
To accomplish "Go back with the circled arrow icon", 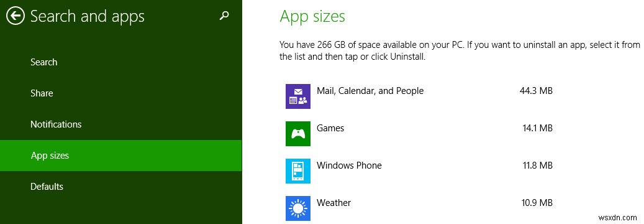I will pyautogui.click(x=16, y=16).
